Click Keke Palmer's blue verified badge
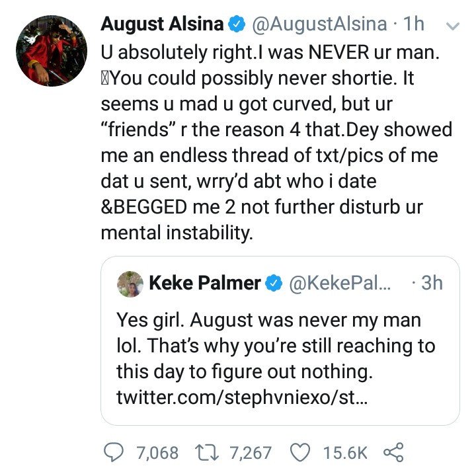Screen dimensions: 476x476 pos(274,283)
